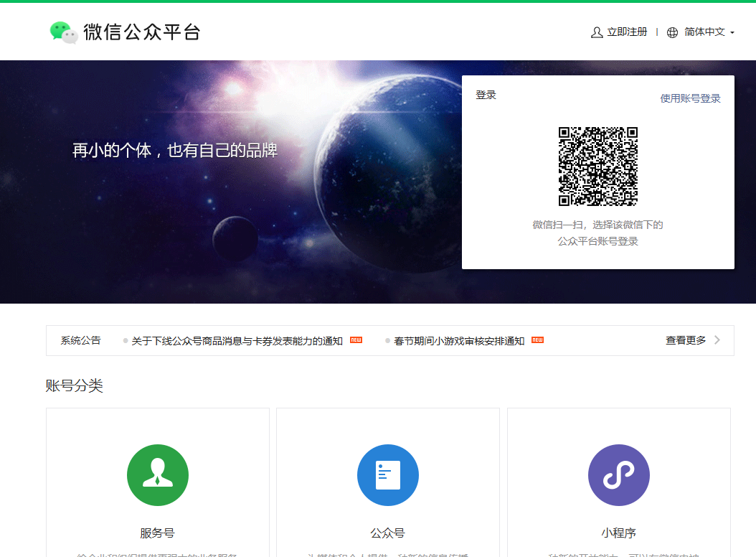Screen dimensions: 756x557
Task: Click NEW badge after 卡券发表能力 notice
Action: pos(356,340)
